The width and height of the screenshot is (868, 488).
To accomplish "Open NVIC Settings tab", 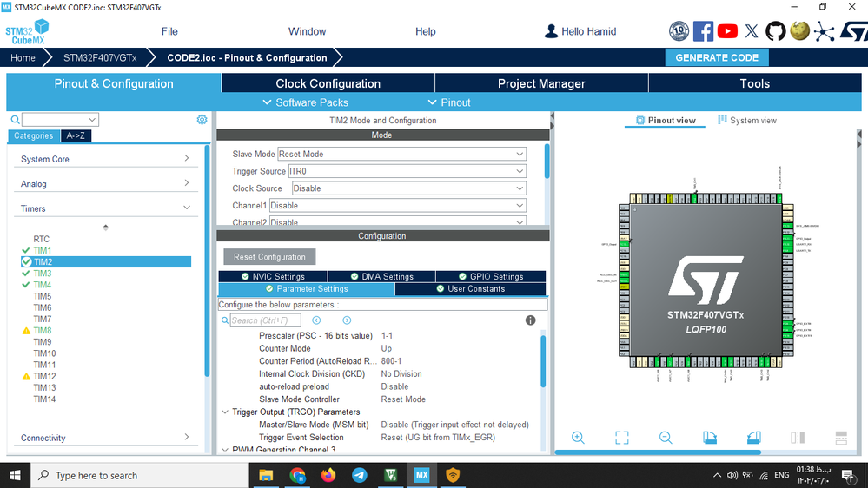I will tap(273, 277).
